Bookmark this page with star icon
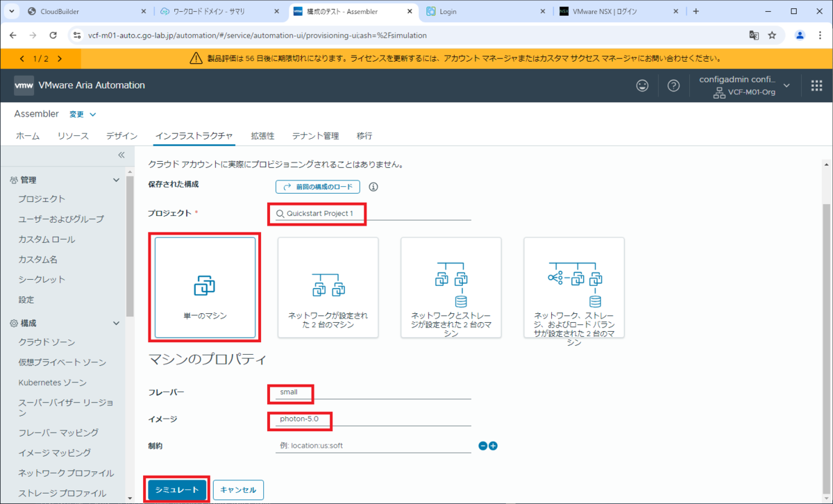The image size is (833, 504). [772, 35]
